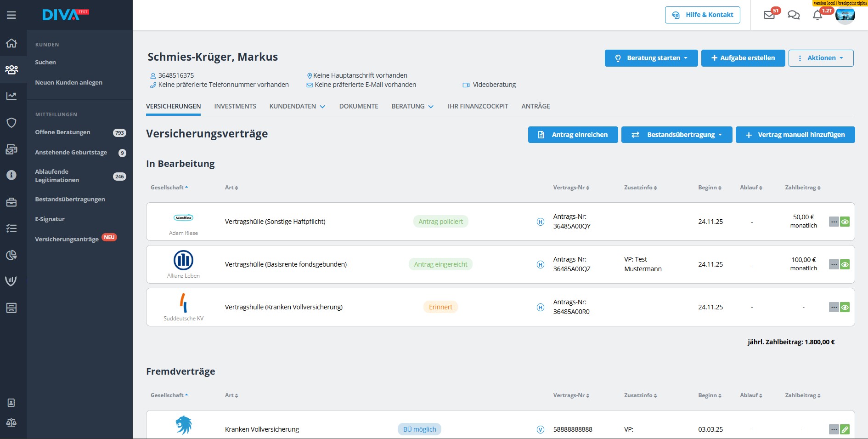The height and width of the screenshot is (439, 868).
Task: Sort In Bearbeitung table by Zahlbeitrag
Action: click(x=802, y=188)
